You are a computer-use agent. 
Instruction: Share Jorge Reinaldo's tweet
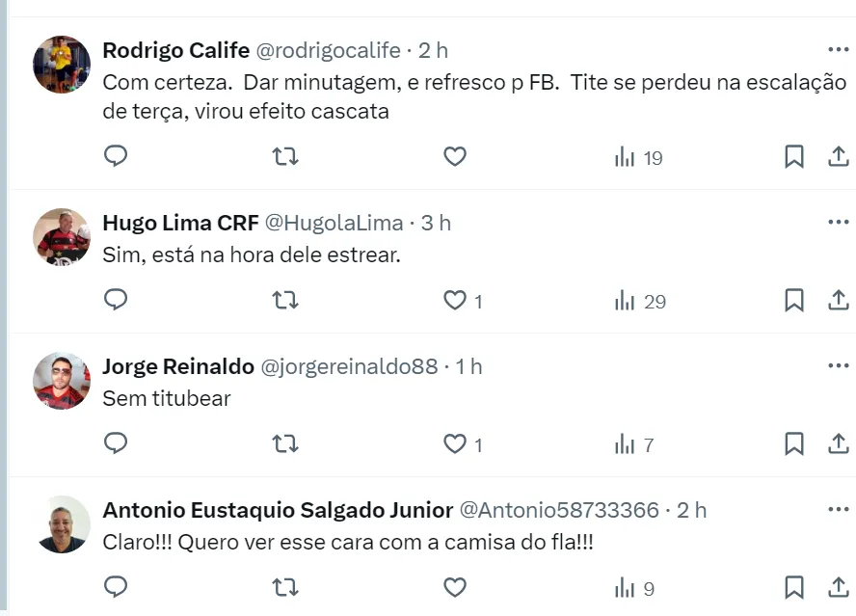(x=839, y=444)
